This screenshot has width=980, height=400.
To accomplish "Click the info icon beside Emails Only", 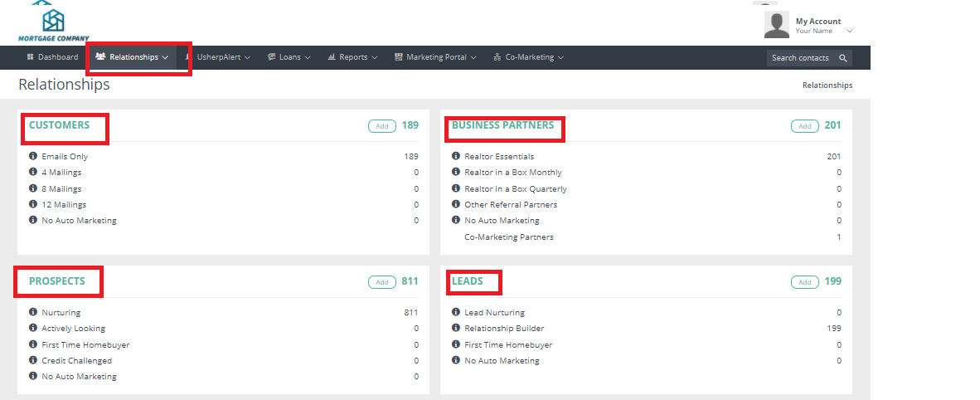I will (33, 156).
